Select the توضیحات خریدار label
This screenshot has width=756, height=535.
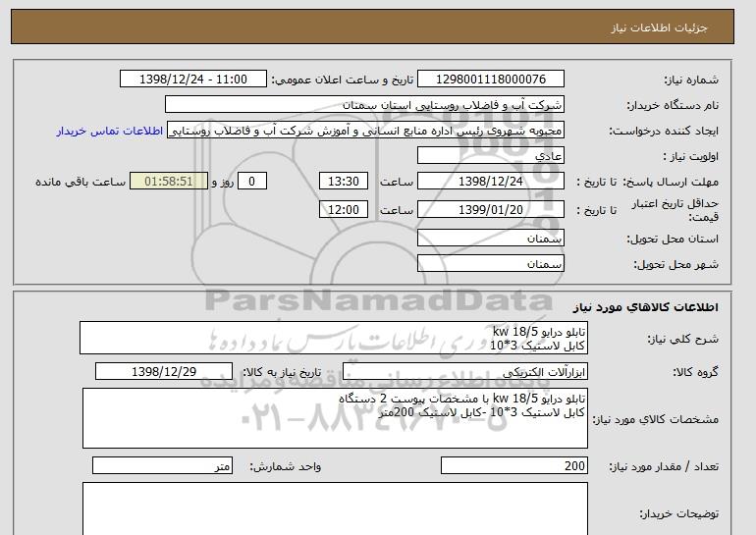[x=678, y=513]
